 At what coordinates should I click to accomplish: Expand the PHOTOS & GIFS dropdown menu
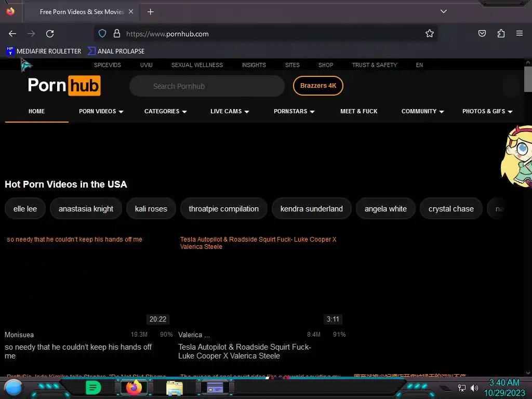pyautogui.click(x=487, y=111)
